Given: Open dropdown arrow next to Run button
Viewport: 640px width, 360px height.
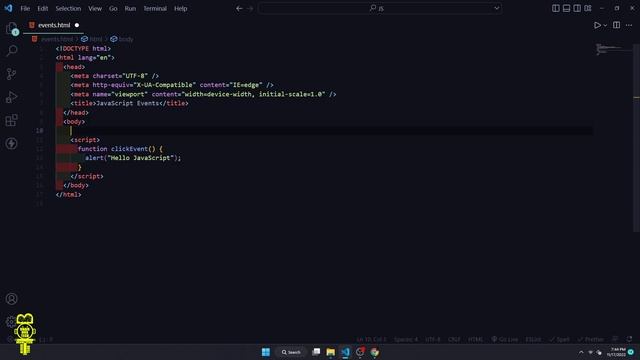Looking at the screenshot, I should pyautogui.click(x=605, y=25).
